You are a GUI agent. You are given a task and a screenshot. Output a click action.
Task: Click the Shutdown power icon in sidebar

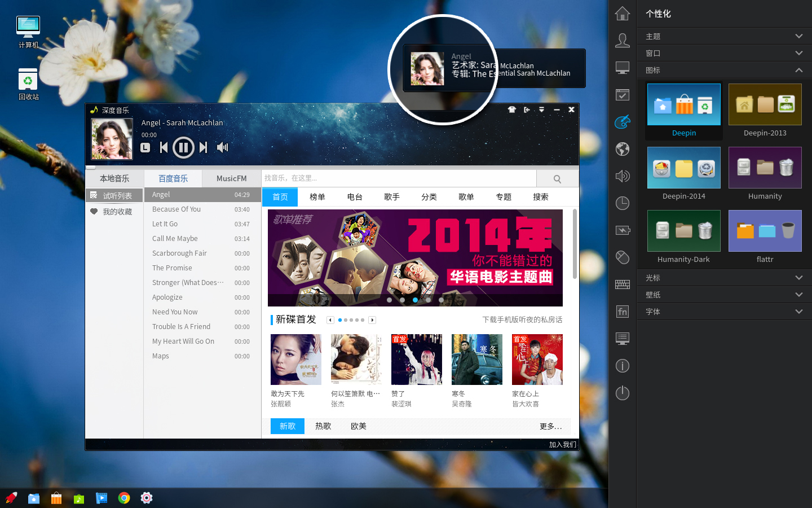tap(623, 393)
